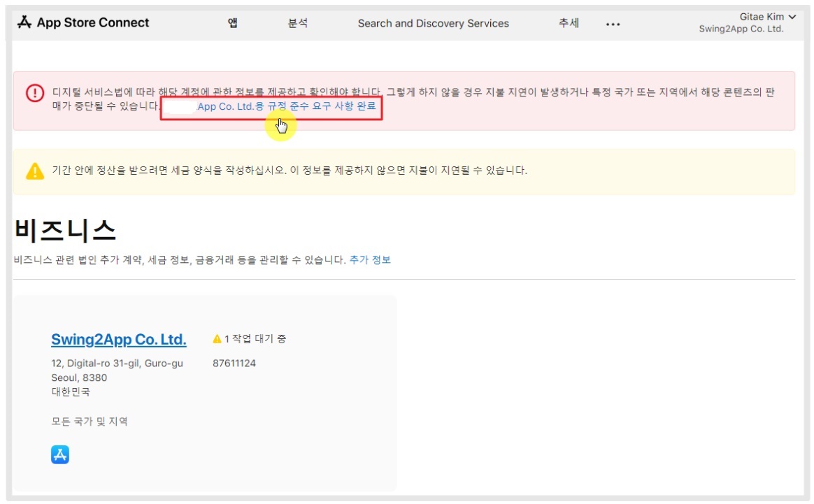Open the Swing2App Co. Ltd. entity link
The image size is (814, 504).
coord(118,340)
